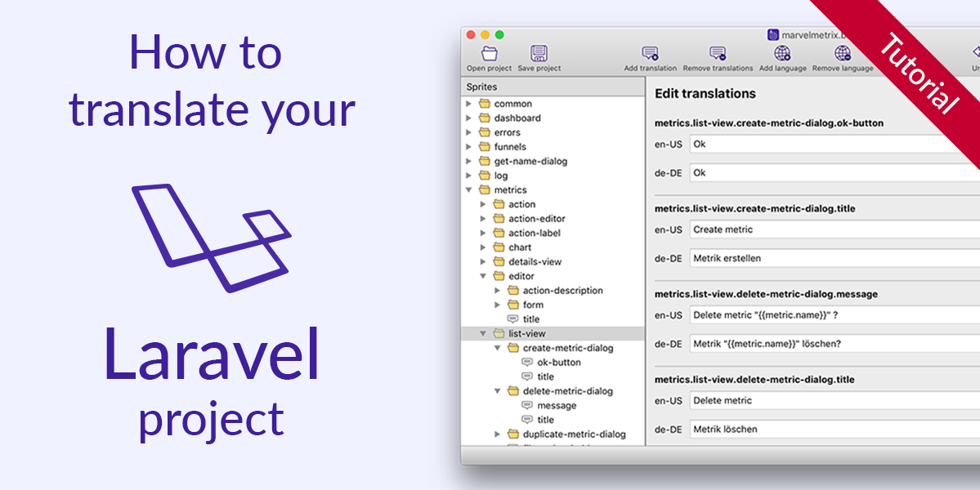Click the Add translation toolbar icon
The image size is (980, 490).
click(x=650, y=51)
